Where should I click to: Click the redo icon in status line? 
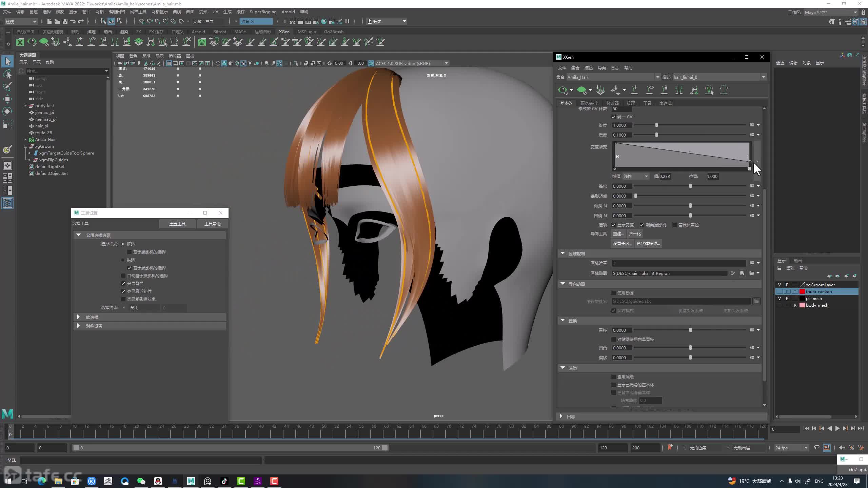tap(81, 21)
